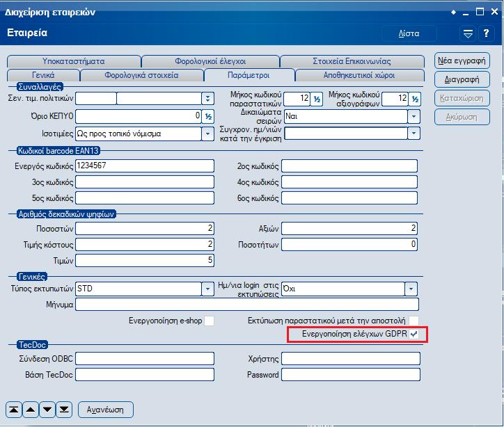The height and width of the screenshot is (427, 504).
Task: Go to first record arrow button
Action: (13, 410)
